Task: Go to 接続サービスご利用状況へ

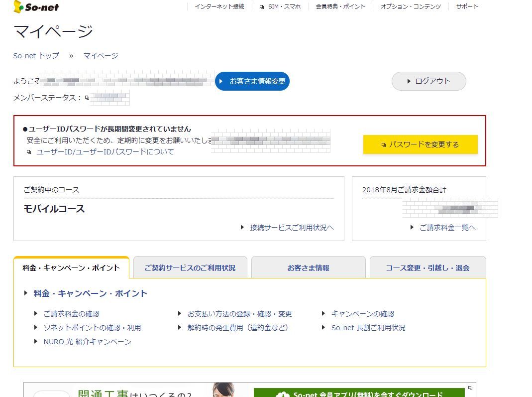Action: pyautogui.click(x=292, y=228)
